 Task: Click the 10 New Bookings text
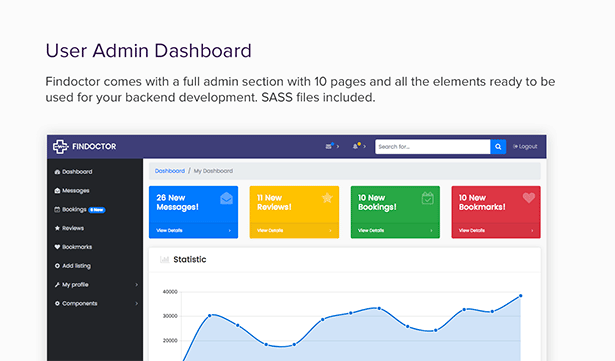pyautogui.click(x=377, y=202)
